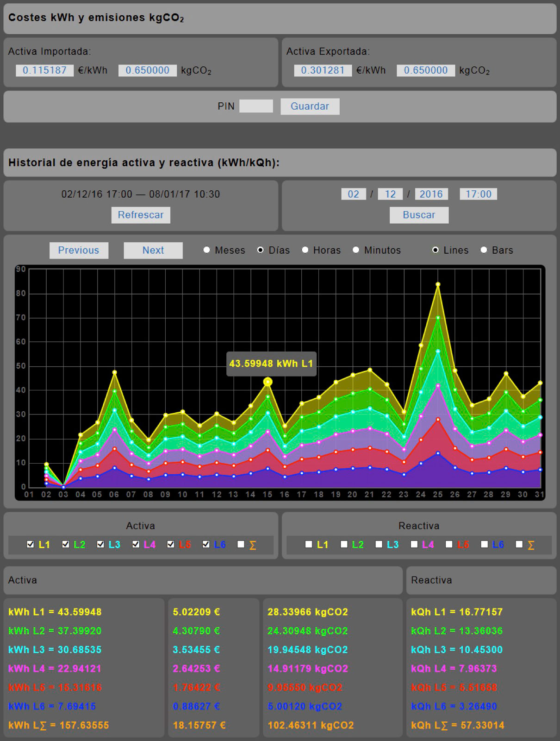The height and width of the screenshot is (741, 560).
Task: Click the chart tooltip '43.59948 kWh L1'
Action: coord(271,364)
